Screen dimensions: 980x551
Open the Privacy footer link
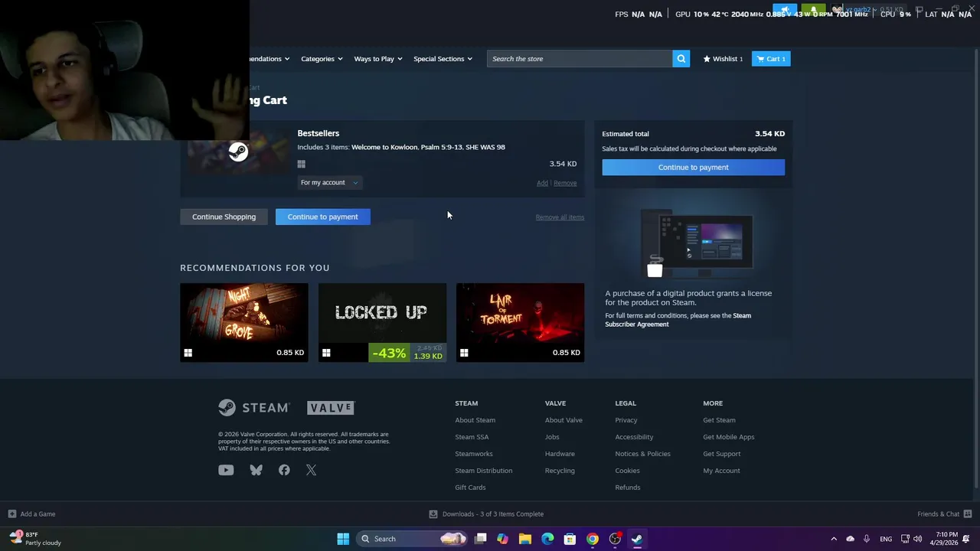(626, 420)
